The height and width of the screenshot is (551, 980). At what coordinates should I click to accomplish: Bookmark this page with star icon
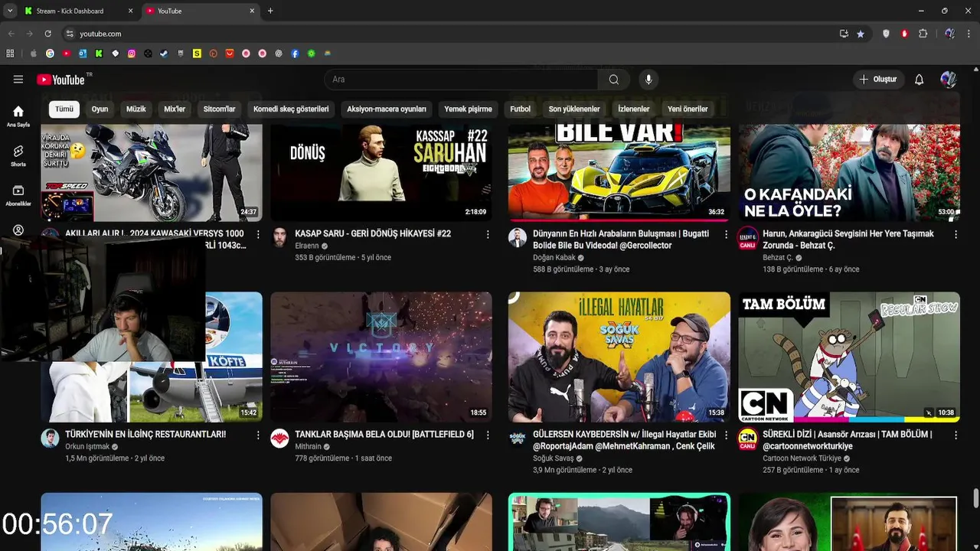861,34
